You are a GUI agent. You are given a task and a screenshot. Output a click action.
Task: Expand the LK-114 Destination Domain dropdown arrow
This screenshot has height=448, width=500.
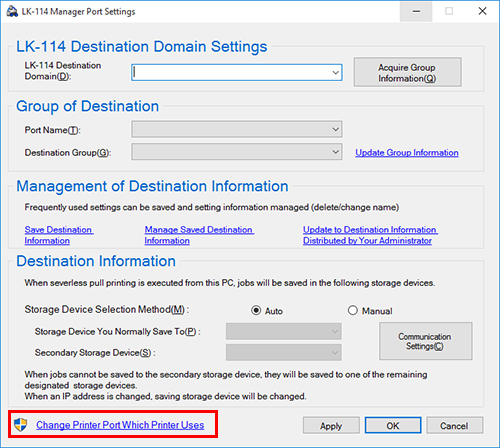[x=335, y=72]
